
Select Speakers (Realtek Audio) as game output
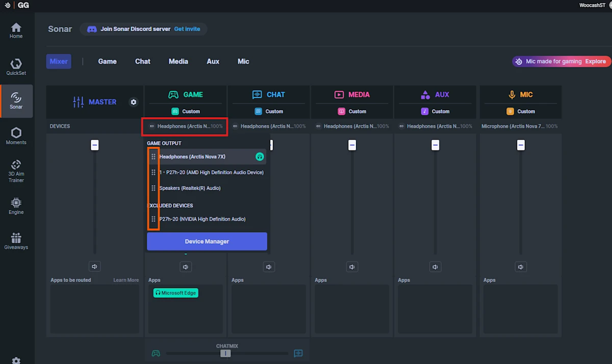point(190,188)
